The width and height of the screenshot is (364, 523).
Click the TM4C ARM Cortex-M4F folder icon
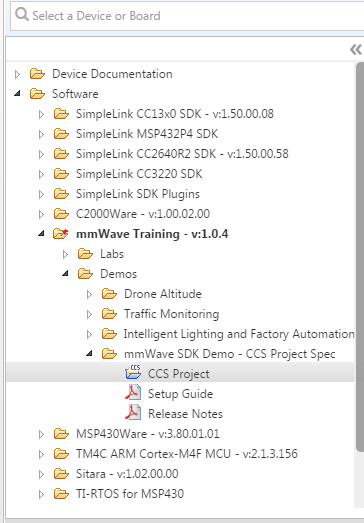[x=61, y=454]
